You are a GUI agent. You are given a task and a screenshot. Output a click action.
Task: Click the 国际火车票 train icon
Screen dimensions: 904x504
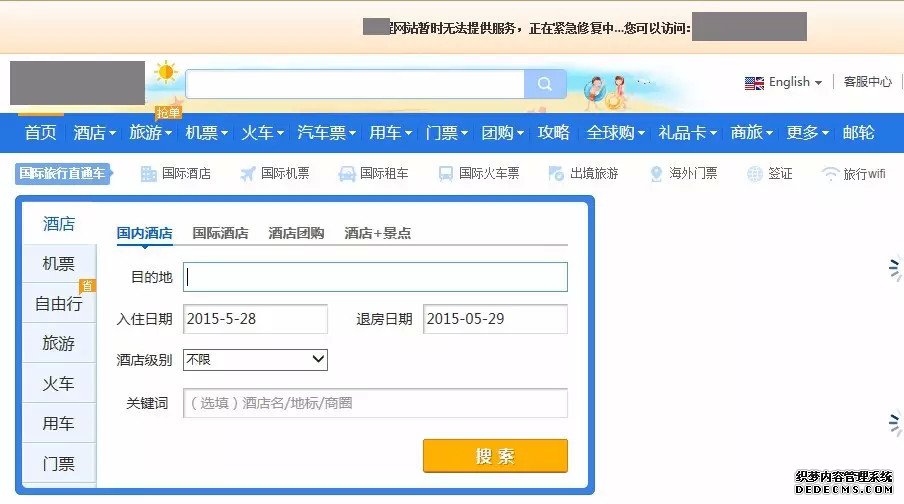pos(446,174)
